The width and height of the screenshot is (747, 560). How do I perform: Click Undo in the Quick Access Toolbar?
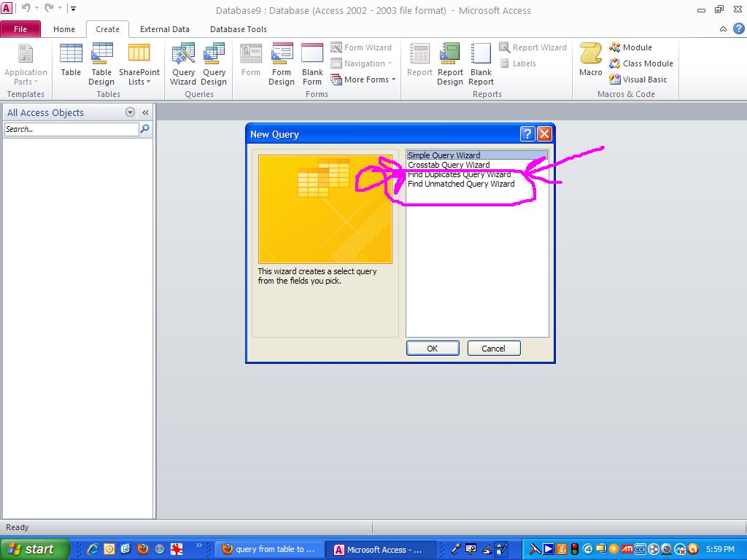[26, 8]
